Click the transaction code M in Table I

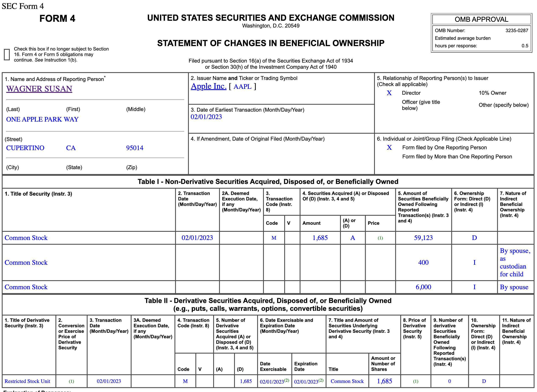click(x=274, y=238)
